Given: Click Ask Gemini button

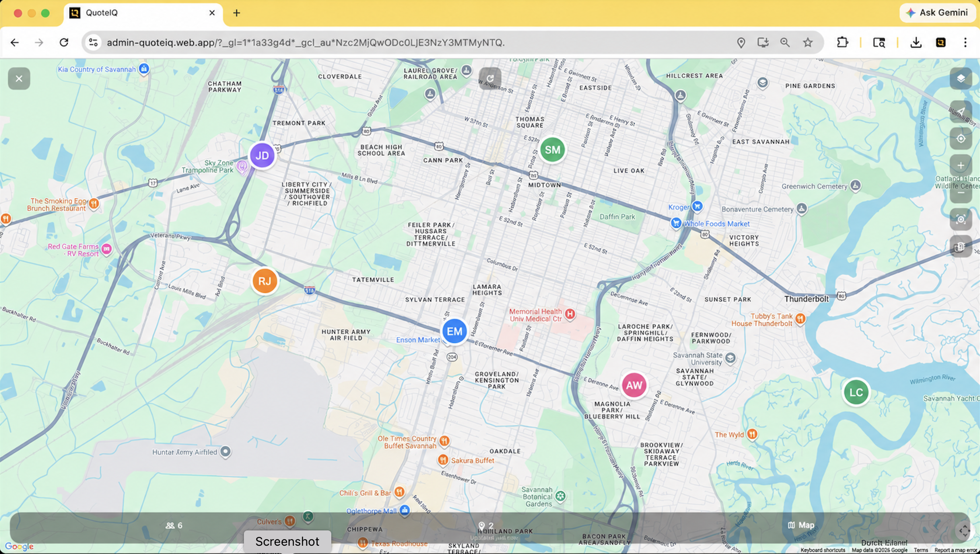Looking at the screenshot, I should click(x=937, y=13).
